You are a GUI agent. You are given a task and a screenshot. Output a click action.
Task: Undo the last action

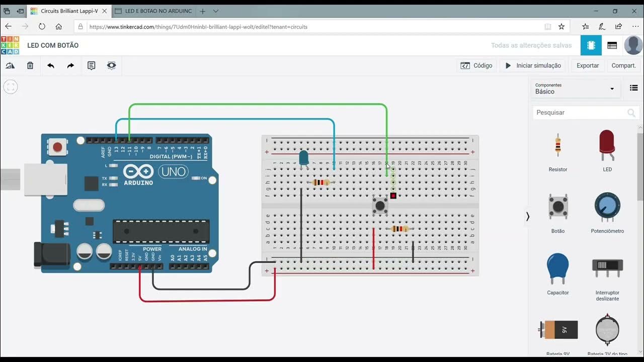(51, 65)
